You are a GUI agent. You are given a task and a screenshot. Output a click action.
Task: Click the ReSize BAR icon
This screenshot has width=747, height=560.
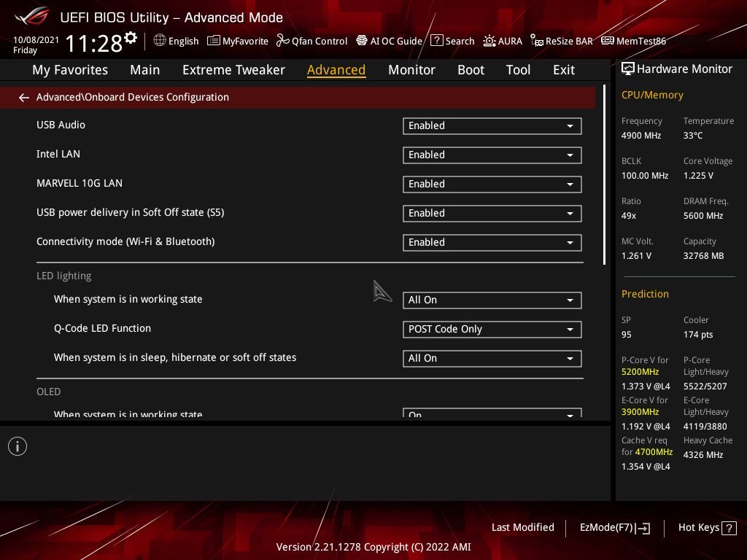click(x=537, y=41)
